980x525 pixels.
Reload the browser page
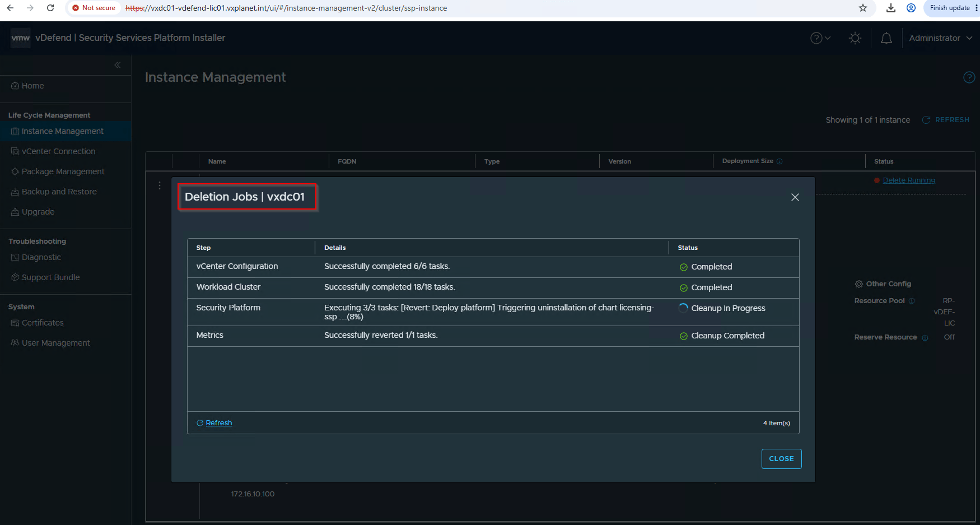pos(50,8)
